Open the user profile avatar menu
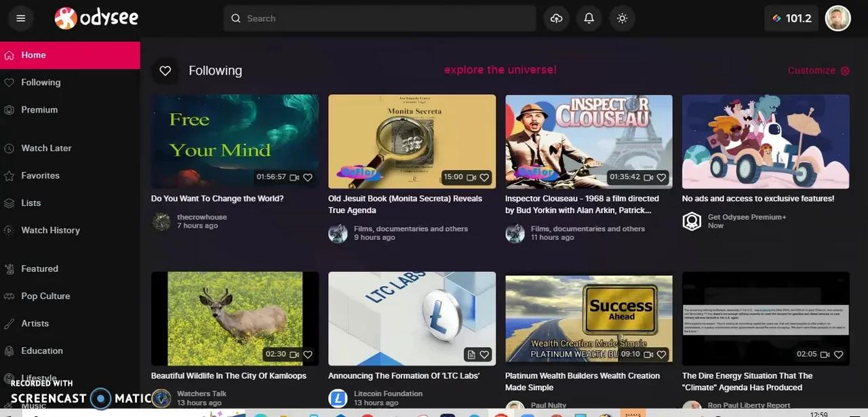The width and height of the screenshot is (868, 417). [x=838, y=18]
